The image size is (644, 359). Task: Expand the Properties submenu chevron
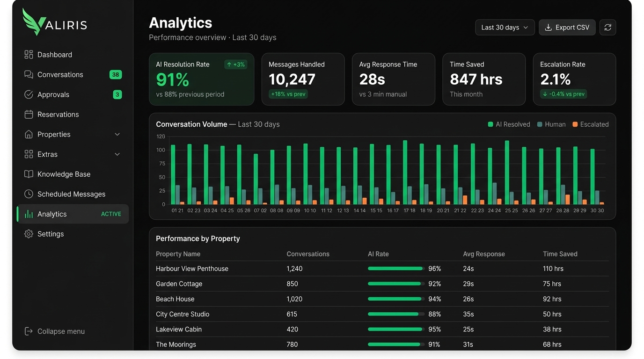117,135
